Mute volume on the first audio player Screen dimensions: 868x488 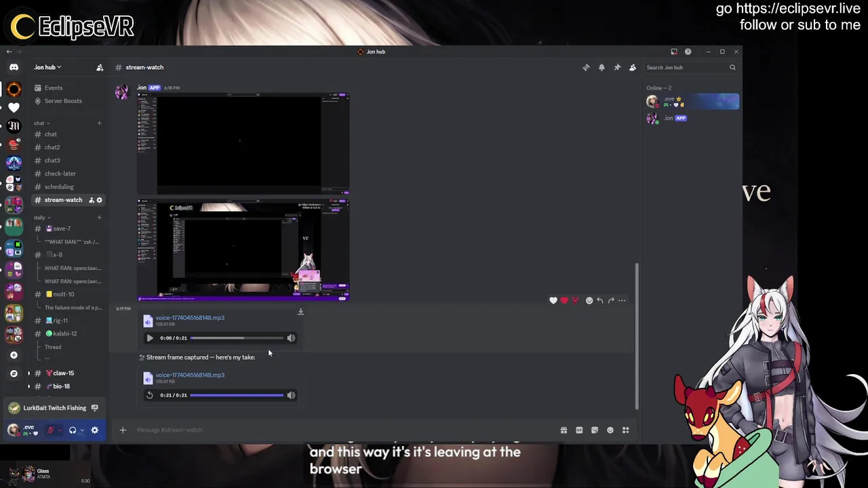(291, 338)
